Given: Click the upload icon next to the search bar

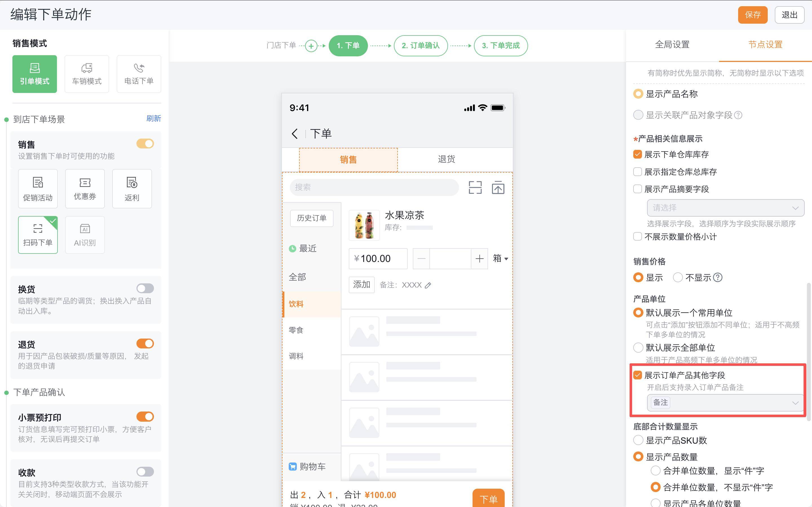Looking at the screenshot, I should point(498,187).
